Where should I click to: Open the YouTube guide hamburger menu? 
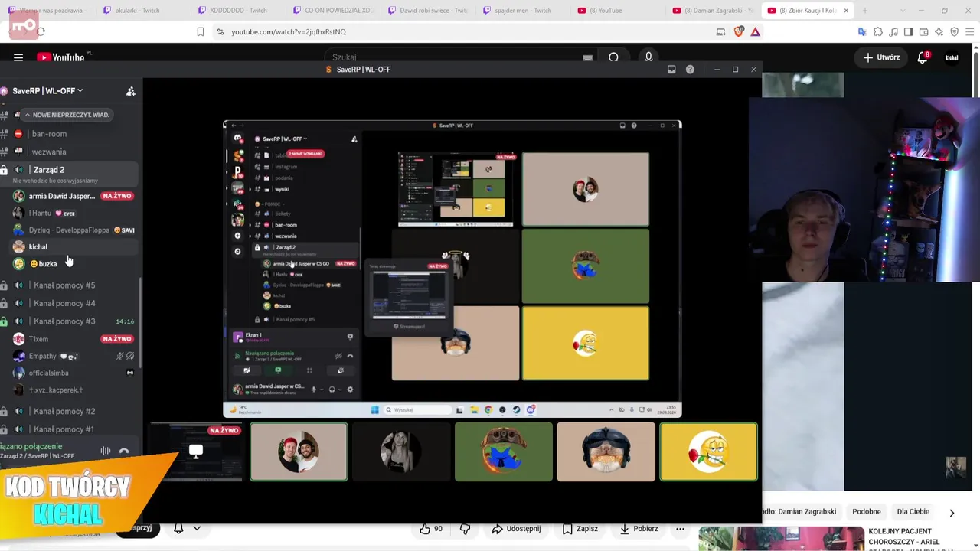click(x=18, y=57)
